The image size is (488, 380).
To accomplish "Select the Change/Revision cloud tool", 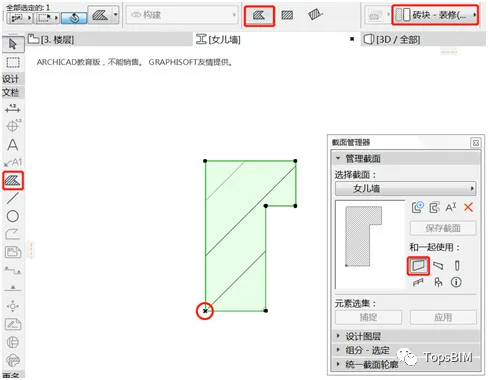I will (13, 360).
